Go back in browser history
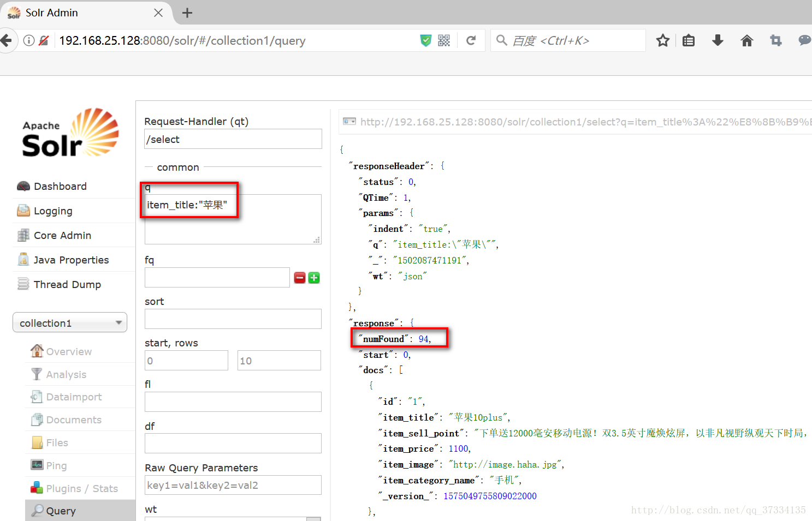This screenshot has height=521, width=812. pos(6,40)
